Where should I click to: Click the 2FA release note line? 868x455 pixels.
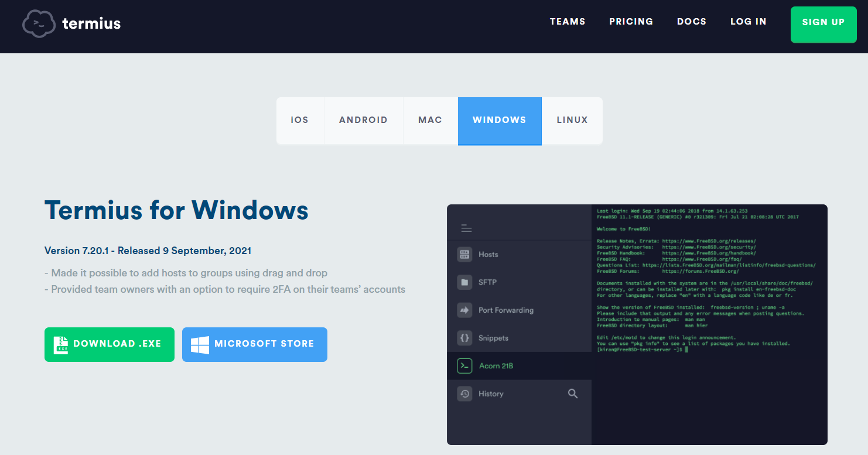[x=225, y=289]
